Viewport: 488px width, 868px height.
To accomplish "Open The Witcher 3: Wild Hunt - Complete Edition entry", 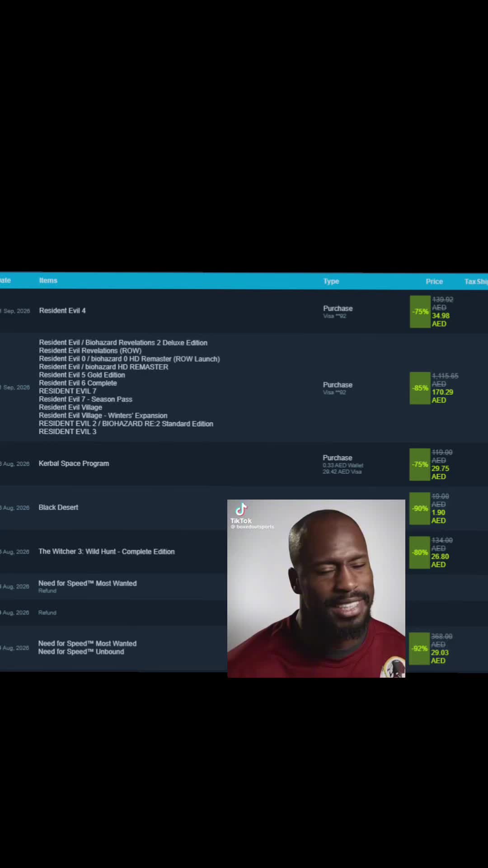I will 106,552.
